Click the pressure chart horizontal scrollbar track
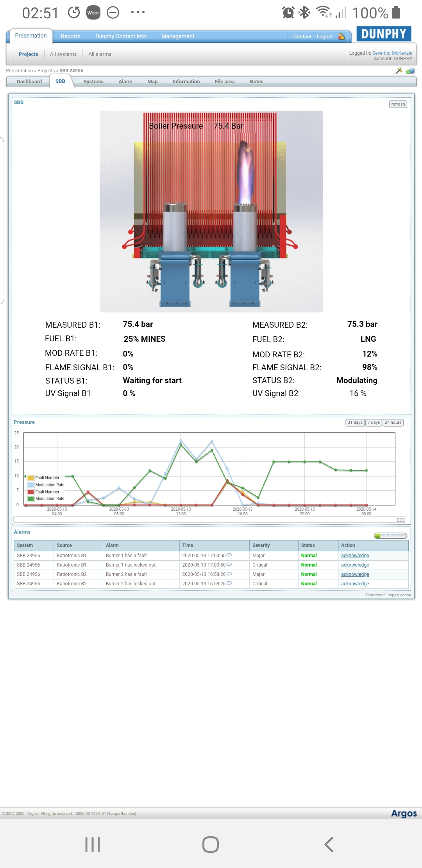The image size is (422, 868). (209, 520)
